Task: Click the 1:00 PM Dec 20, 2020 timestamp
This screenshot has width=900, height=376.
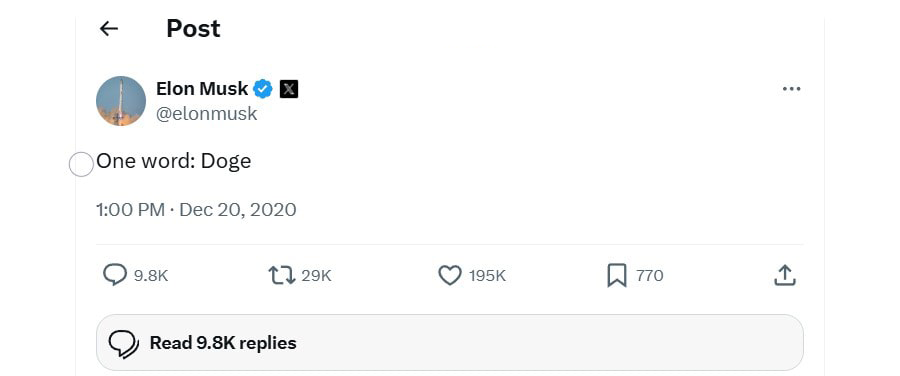Action: click(x=196, y=210)
